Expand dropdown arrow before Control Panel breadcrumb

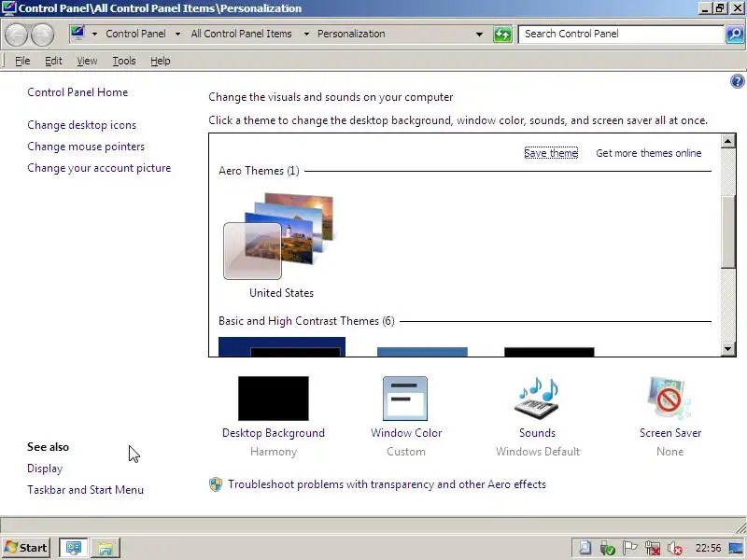(x=94, y=34)
